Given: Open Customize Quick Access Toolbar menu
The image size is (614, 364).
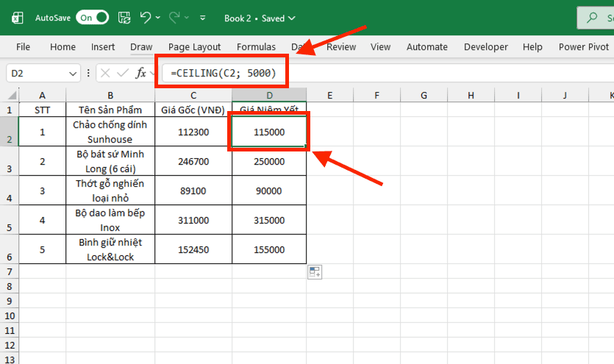Looking at the screenshot, I should point(202,18).
